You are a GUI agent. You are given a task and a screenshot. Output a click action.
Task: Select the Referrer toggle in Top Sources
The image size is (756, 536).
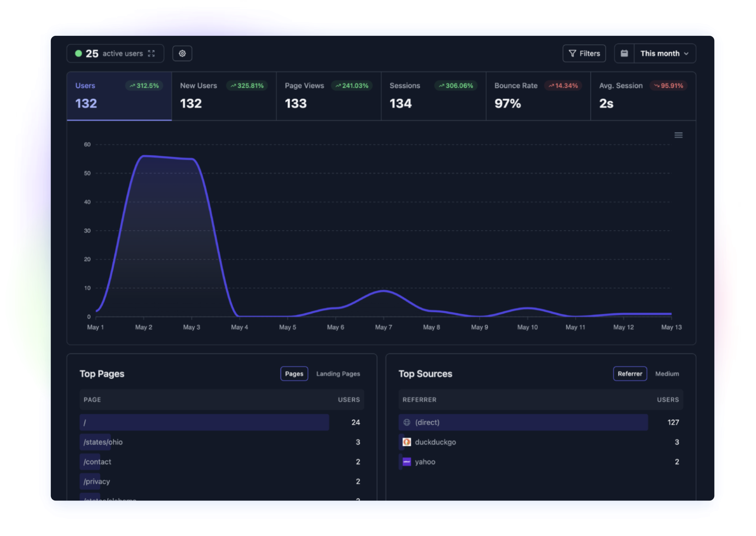click(x=630, y=374)
